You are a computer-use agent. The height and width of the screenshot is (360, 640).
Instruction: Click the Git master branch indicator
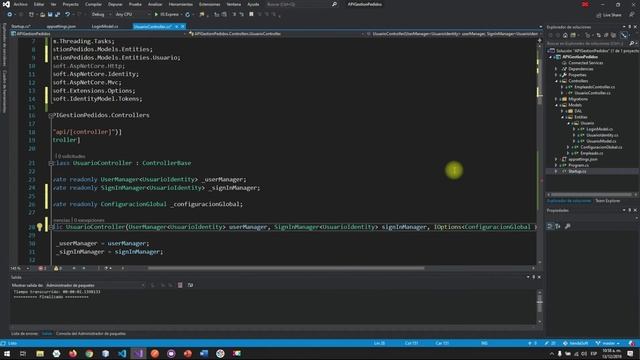pos(608,343)
